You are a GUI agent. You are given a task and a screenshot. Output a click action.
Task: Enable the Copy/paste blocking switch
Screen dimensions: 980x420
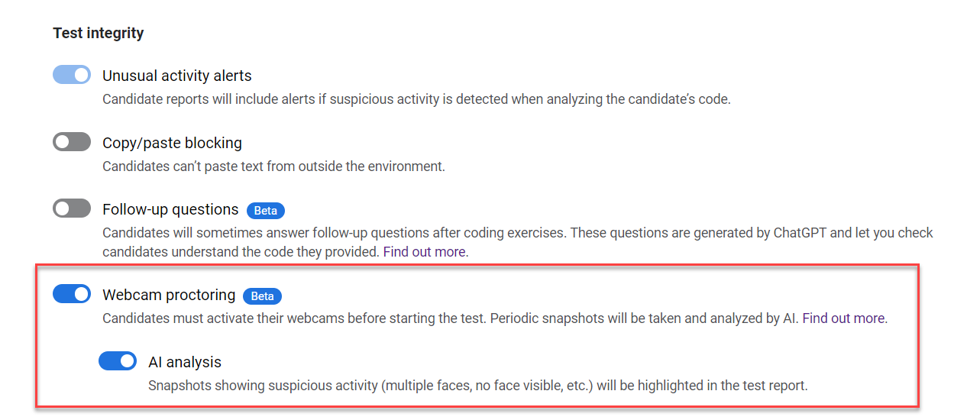72,142
